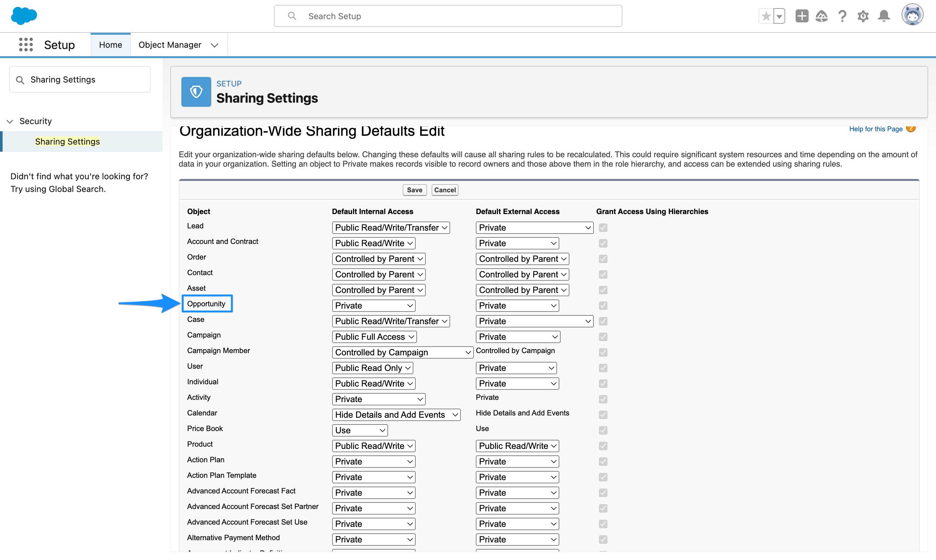Click the plus Global Actions icon
Image resolution: width=936 pixels, height=560 pixels.
pos(802,16)
